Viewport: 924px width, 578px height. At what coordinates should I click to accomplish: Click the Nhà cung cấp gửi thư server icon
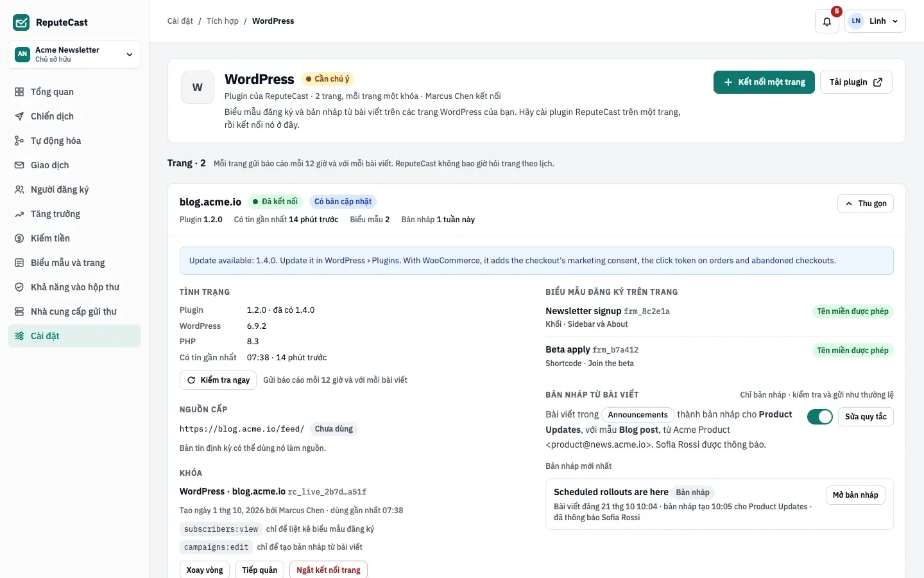(x=19, y=311)
